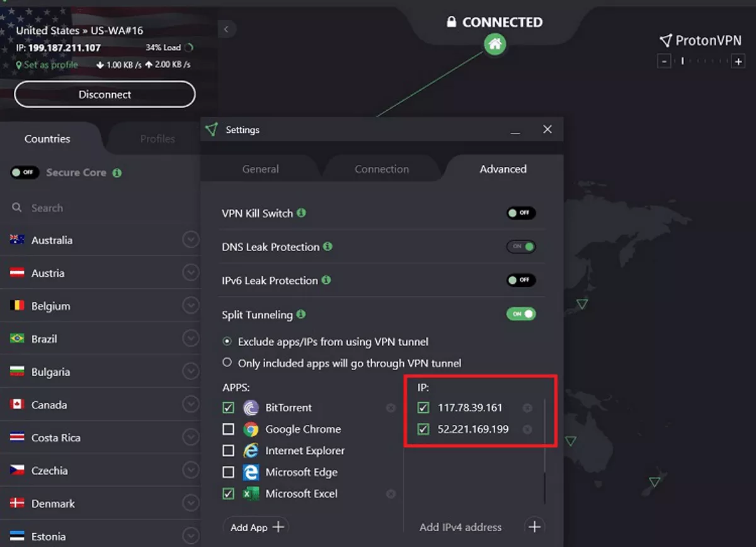Click the Google Chrome app icon
The width and height of the screenshot is (756, 547).
251,429
